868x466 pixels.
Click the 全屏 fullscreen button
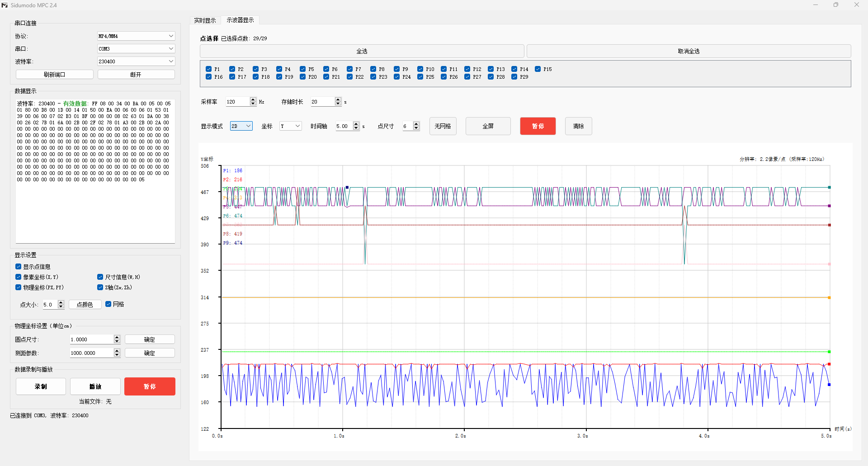point(488,126)
